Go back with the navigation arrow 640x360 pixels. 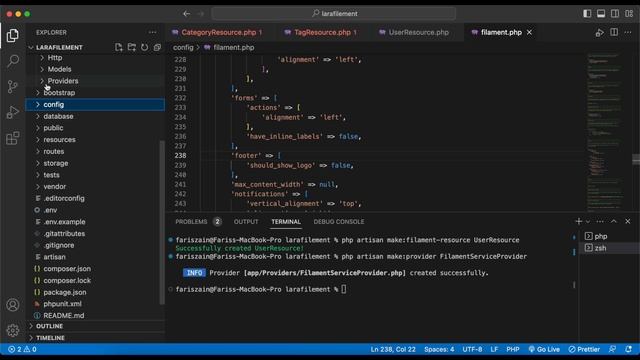(187, 13)
